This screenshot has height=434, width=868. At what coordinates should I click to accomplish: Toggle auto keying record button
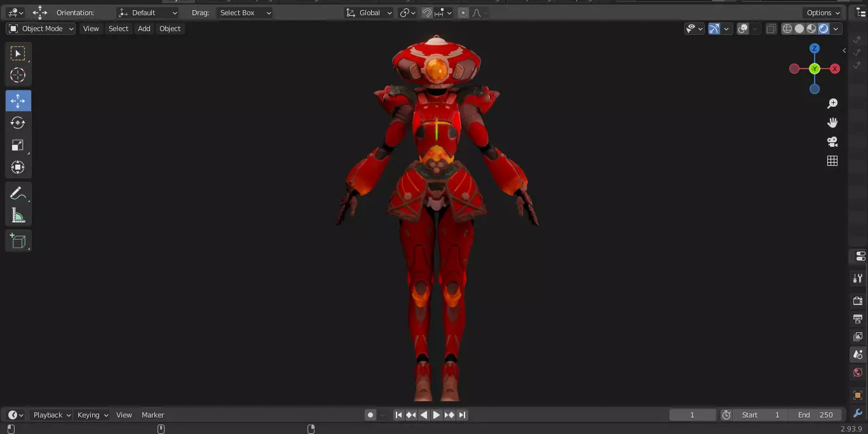click(x=370, y=415)
